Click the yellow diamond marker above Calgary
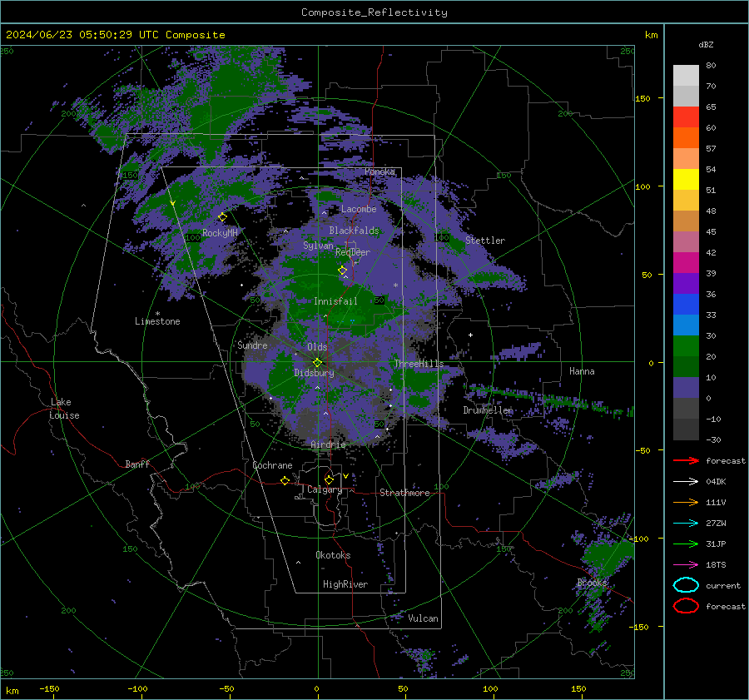749x700 pixels. [329, 479]
